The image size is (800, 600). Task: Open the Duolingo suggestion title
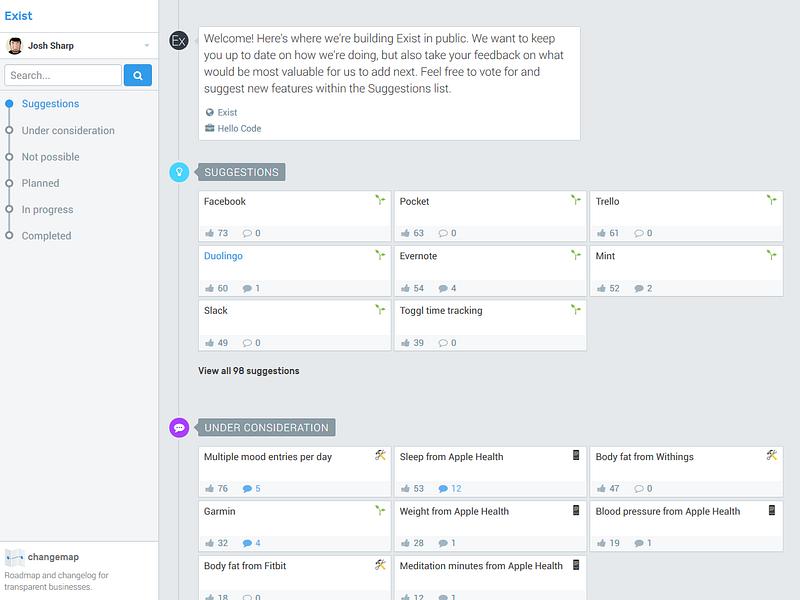click(223, 256)
